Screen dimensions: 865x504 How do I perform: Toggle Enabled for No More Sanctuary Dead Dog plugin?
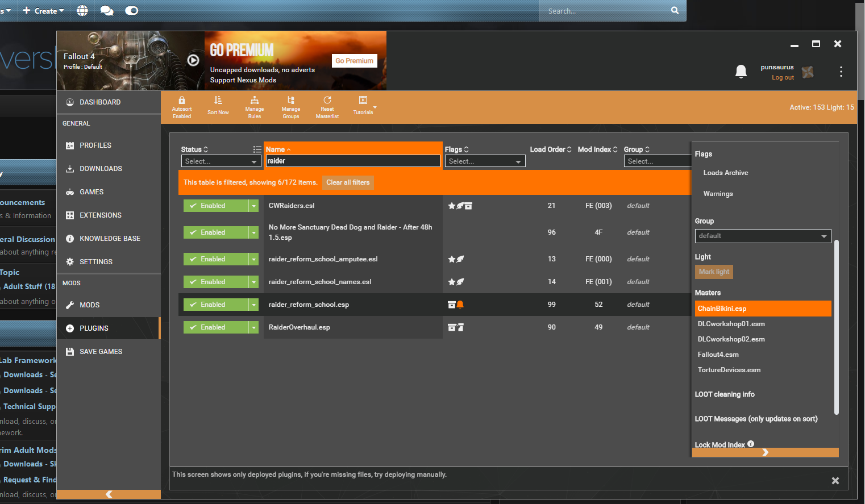(216, 232)
